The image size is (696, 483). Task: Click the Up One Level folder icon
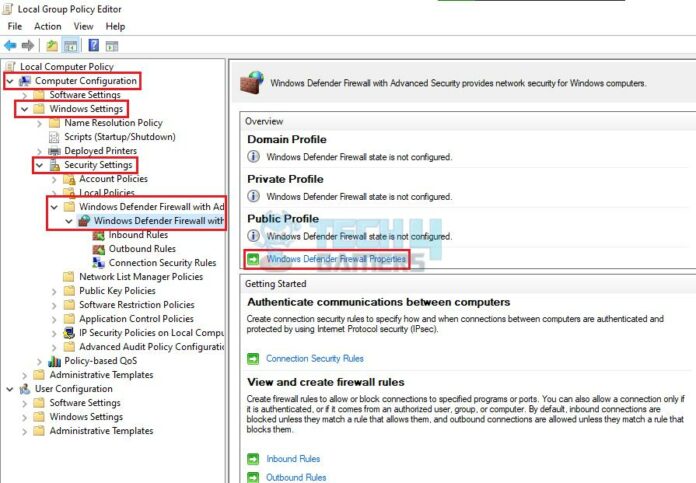click(52, 45)
